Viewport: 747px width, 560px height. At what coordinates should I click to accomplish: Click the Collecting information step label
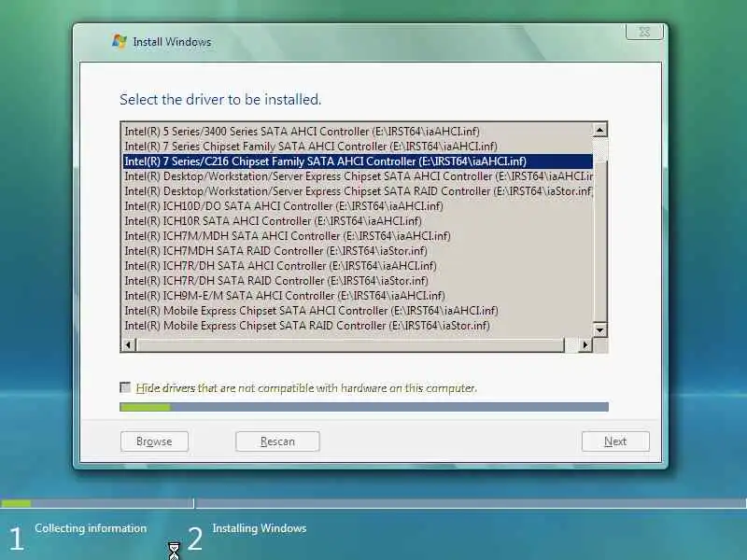[x=91, y=528]
